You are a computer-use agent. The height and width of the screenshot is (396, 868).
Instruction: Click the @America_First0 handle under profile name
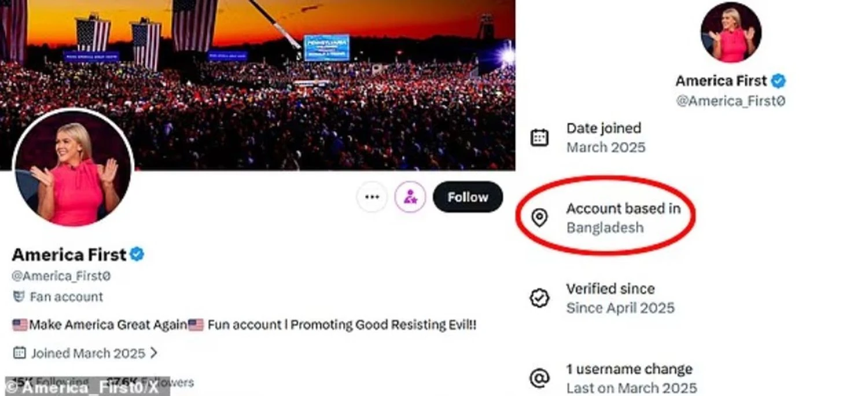point(61,276)
